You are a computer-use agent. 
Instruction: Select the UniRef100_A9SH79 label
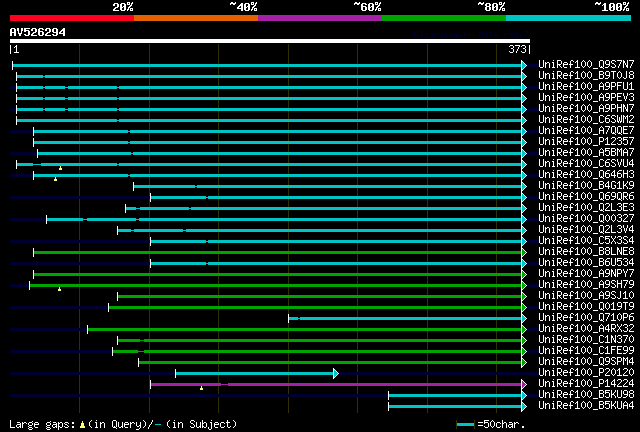[586, 285]
